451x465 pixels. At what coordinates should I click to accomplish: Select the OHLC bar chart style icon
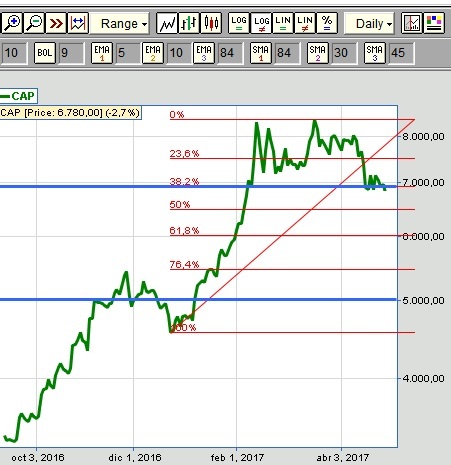(x=189, y=23)
